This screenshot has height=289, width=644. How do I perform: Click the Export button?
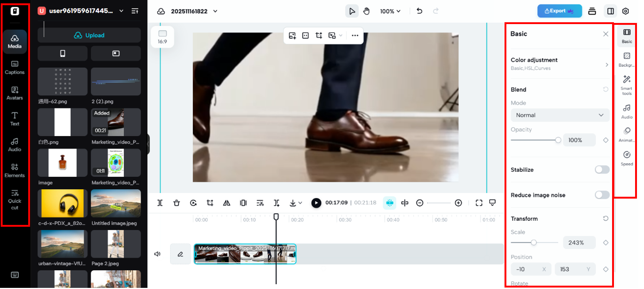pos(559,11)
